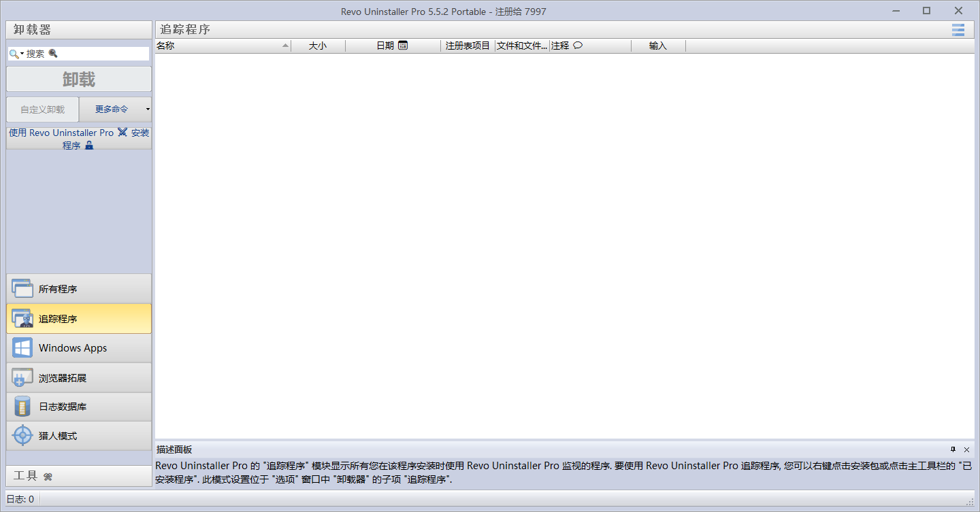Click the Windows Apps logo icon
The width and height of the screenshot is (980, 512).
22,348
